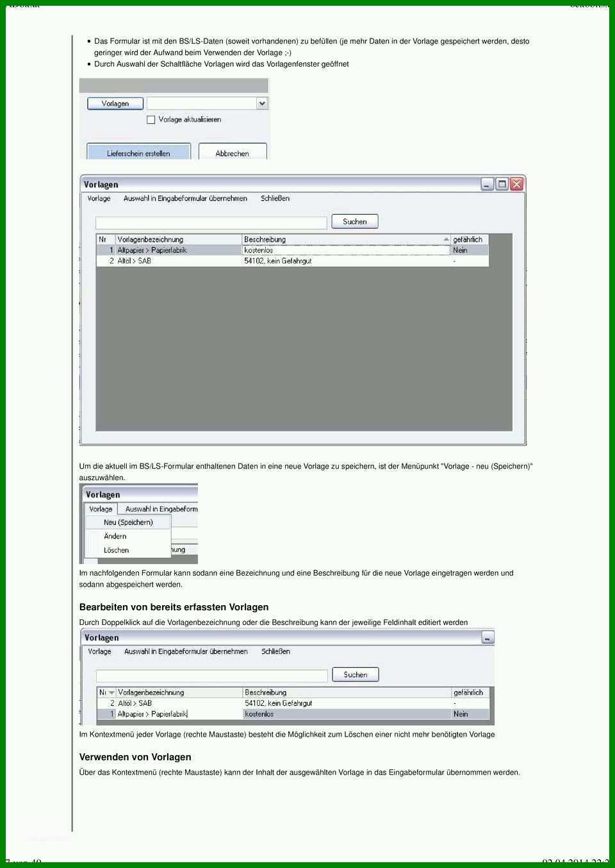Image resolution: width=615 pixels, height=868 pixels.
Task: Select the 'kostenlos' cell with dotted focus border
Action: (347, 250)
